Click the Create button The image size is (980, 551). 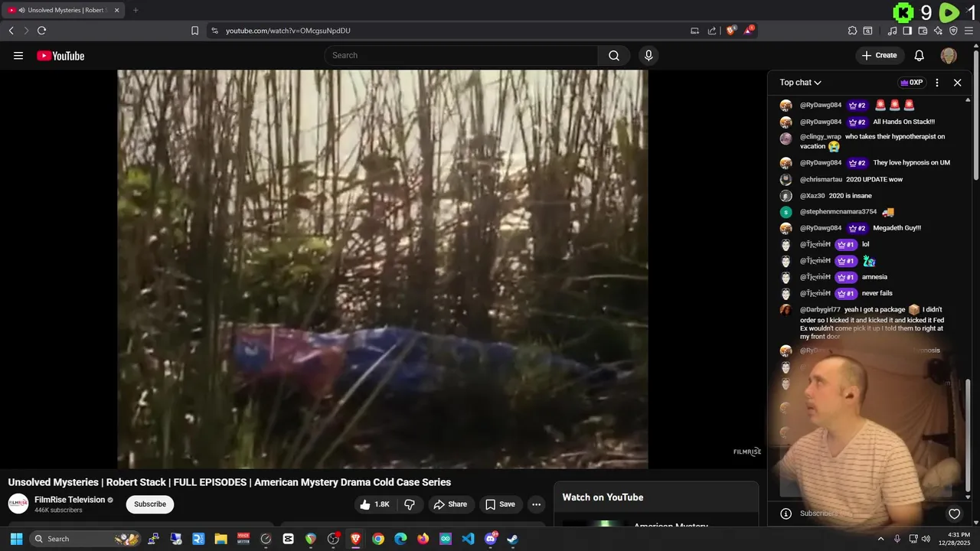[x=879, y=55]
